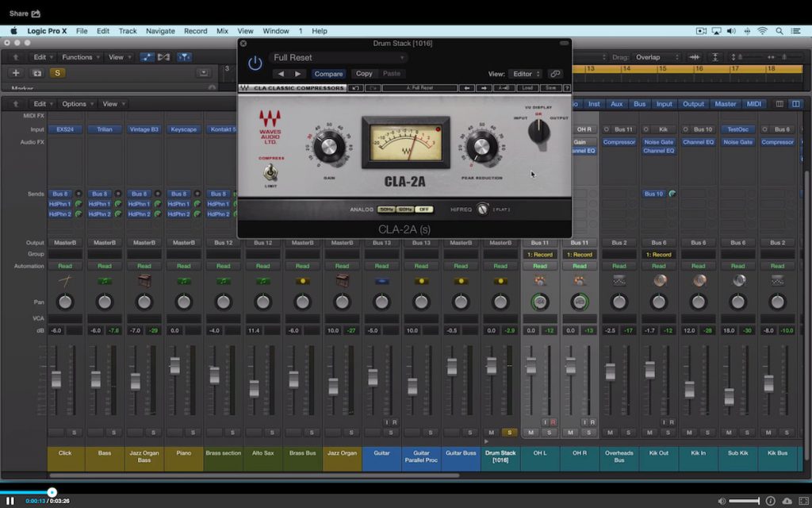Open the tracks area Functions menu
812x508 pixels.
(80, 57)
